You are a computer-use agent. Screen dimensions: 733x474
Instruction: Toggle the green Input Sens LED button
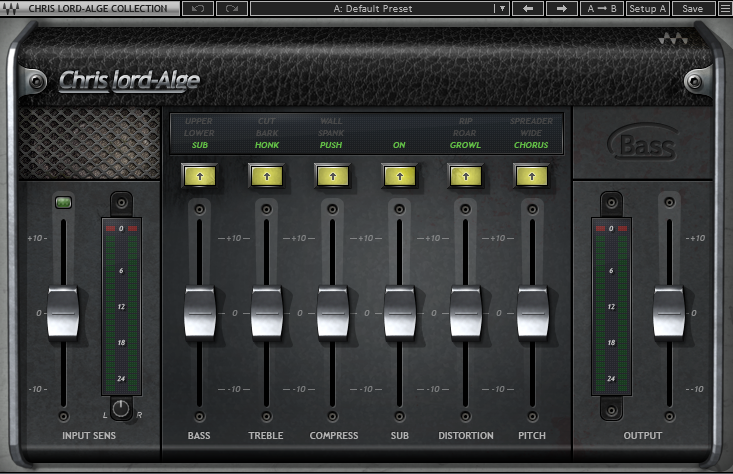point(62,204)
